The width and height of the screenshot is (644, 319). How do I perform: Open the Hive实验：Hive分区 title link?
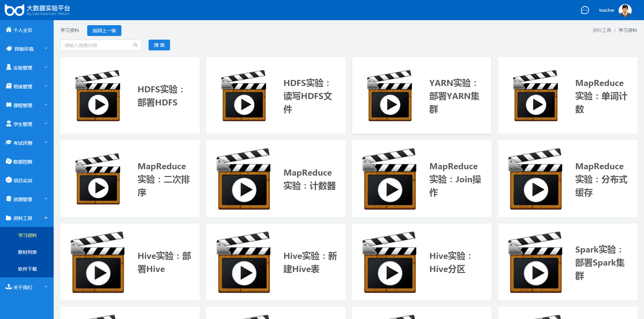[450, 262]
